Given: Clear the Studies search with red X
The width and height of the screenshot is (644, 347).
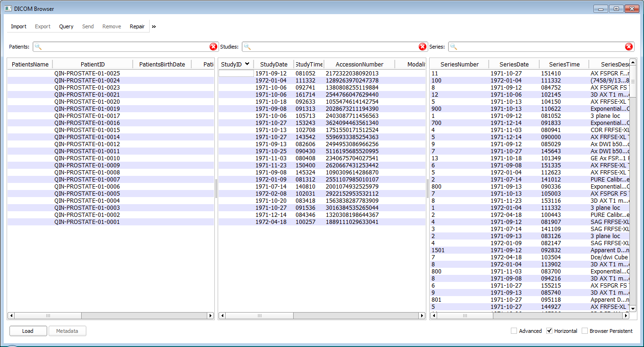Looking at the screenshot, I should click(423, 47).
